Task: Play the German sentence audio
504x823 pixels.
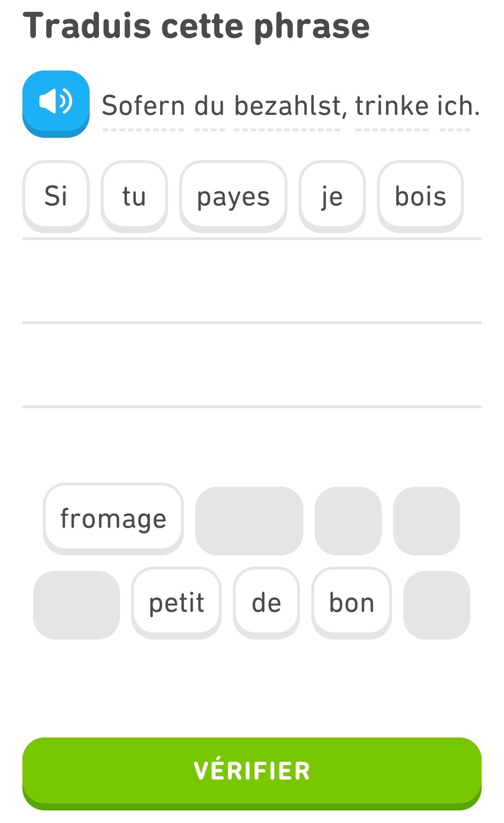Action: click(56, 103)
